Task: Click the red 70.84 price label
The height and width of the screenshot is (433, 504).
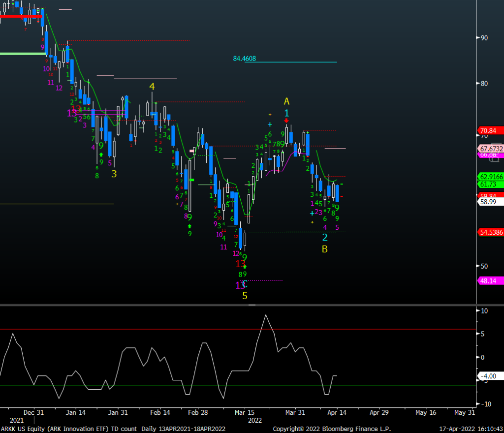Action: coord(491,130)
